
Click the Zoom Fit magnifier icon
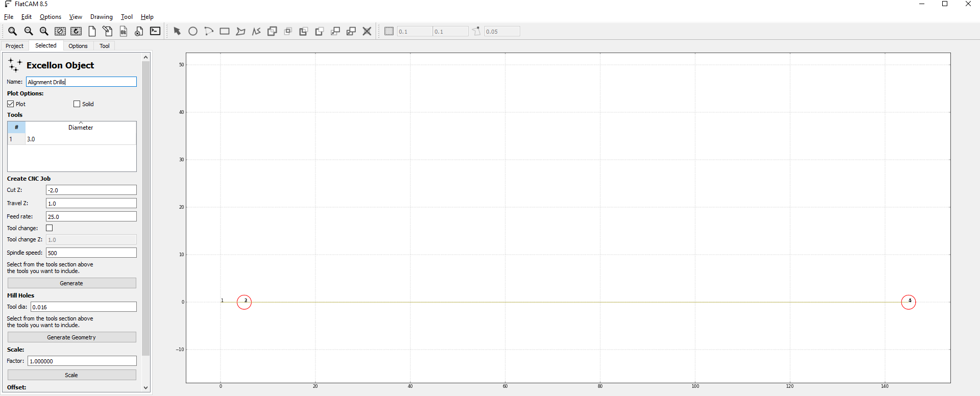point(12,31)
